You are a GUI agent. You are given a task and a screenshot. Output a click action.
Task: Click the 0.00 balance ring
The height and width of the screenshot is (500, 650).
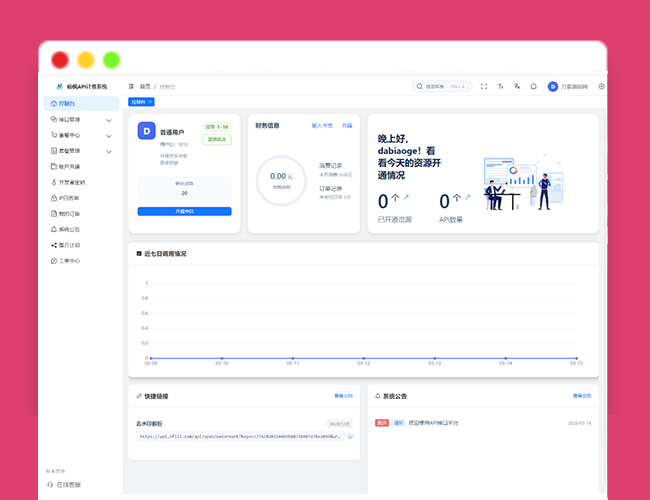281,180
